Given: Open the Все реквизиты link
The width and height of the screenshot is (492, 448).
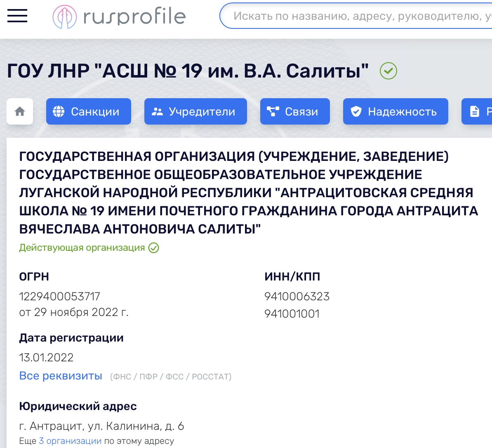Looking at the screenshot, I should point(61,376).
